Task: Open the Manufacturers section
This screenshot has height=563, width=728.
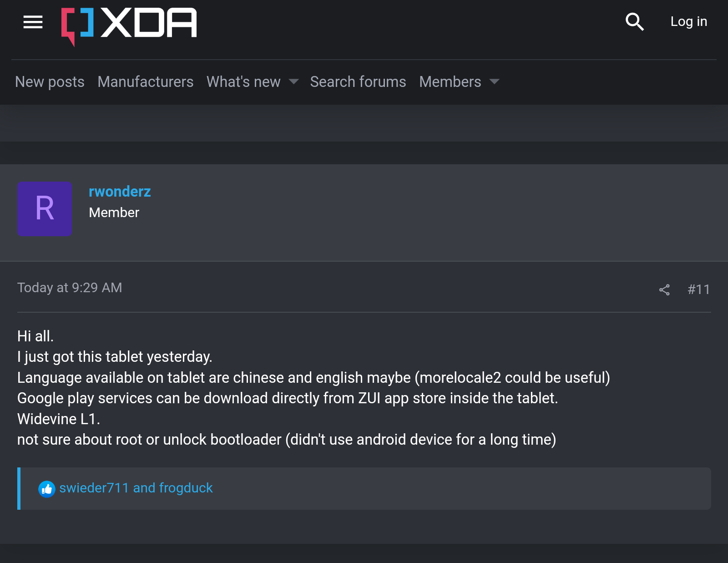Action: tap(146, 82)
